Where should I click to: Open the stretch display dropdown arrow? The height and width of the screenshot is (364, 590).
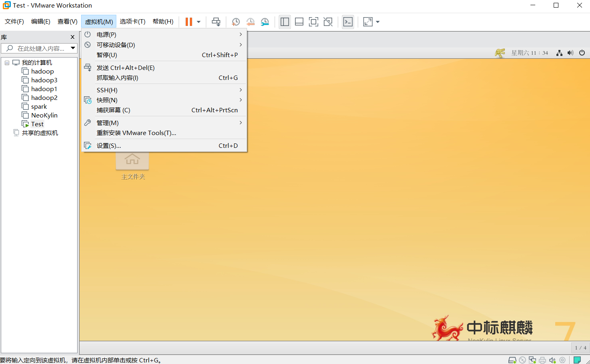point(378,22)
